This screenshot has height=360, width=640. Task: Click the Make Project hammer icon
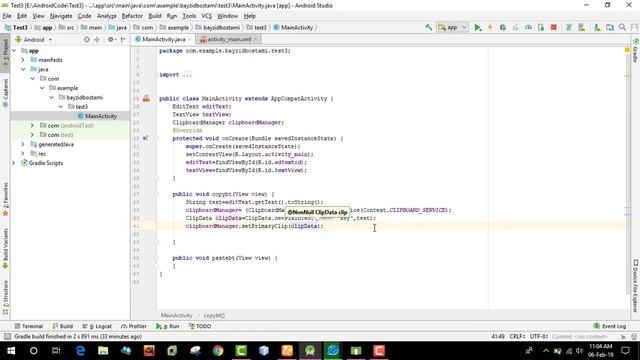[429, 27]
